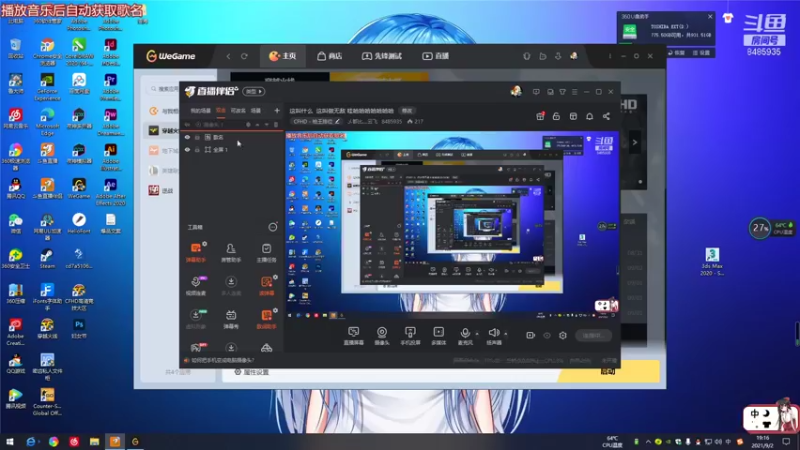Delete selected source with trash icon
Screen dimensions: 800x450
pyautogui.click(x=276, y=124)
